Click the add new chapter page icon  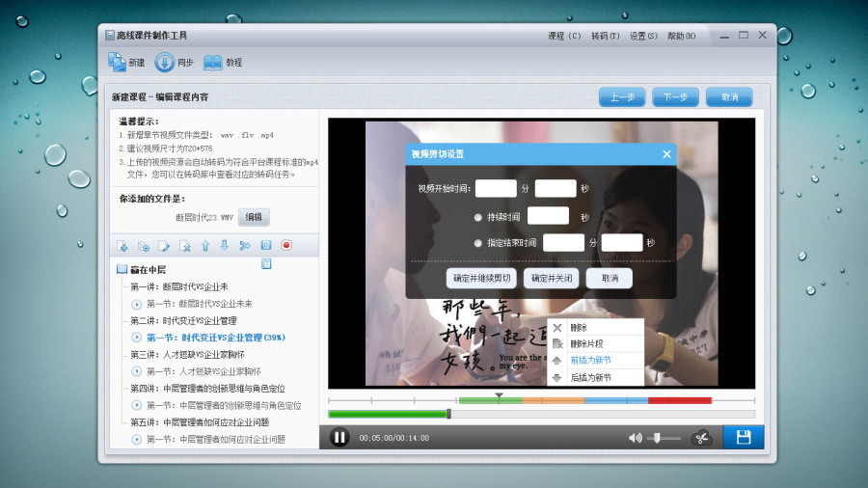click(x=122, y=246)
